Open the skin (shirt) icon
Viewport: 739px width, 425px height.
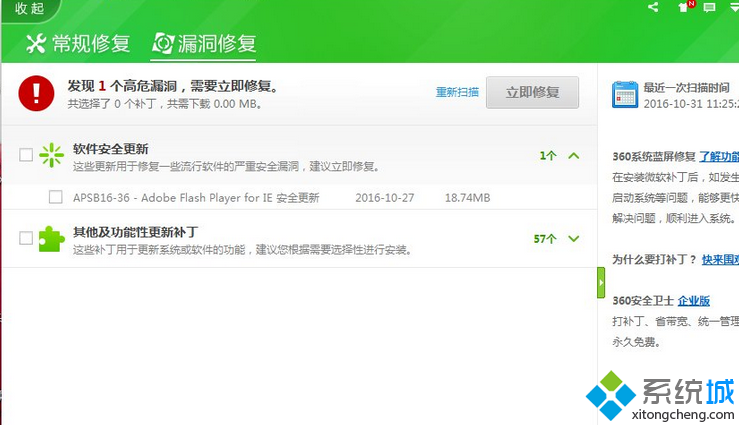pos(684,8)
